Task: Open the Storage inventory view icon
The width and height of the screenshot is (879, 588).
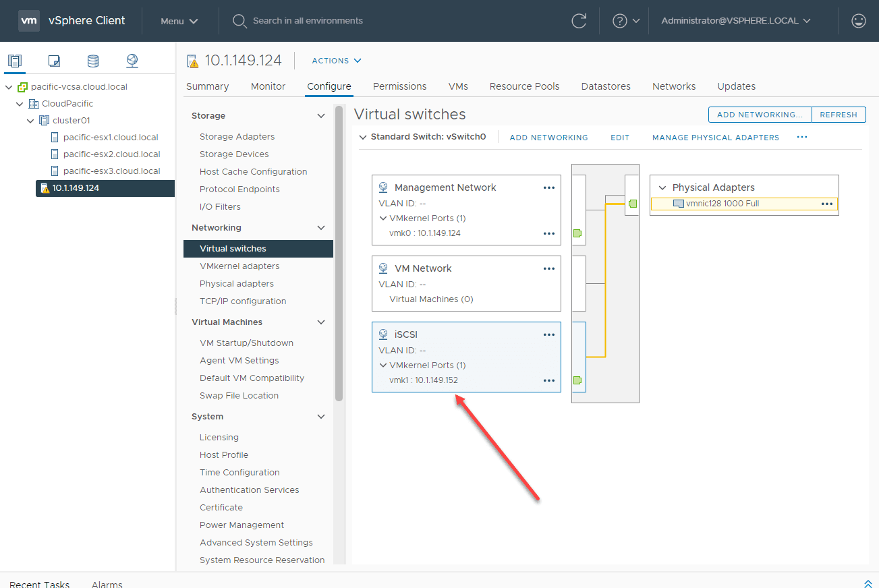Action: pyautogui.click(x=93, y=61)
